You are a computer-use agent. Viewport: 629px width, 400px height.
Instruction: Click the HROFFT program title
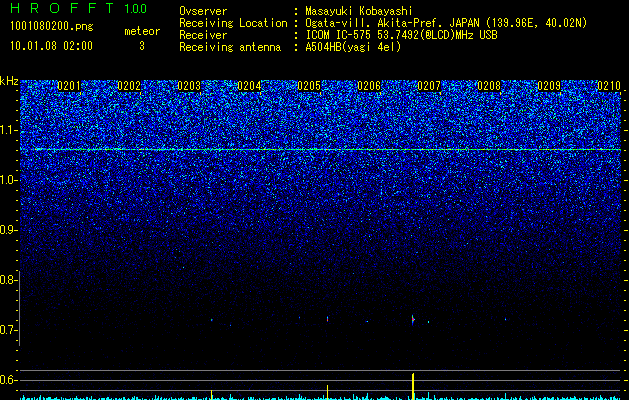click(62, 8)
